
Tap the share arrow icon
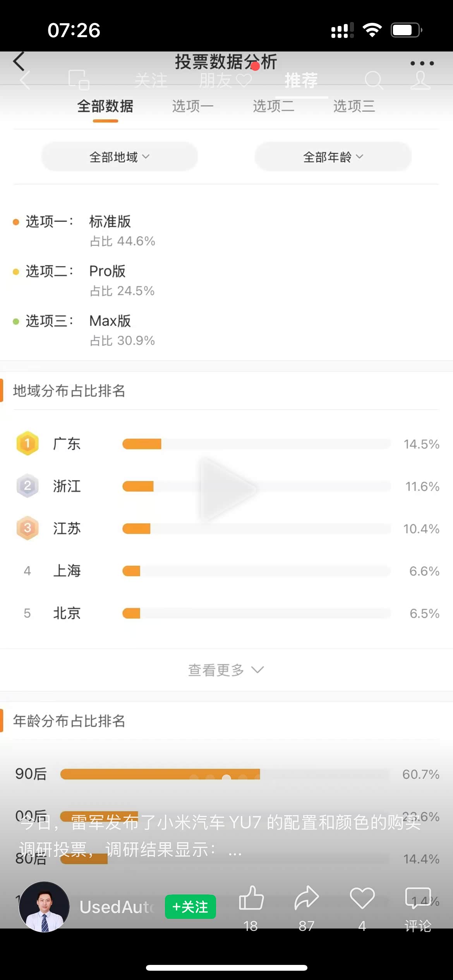306,899
